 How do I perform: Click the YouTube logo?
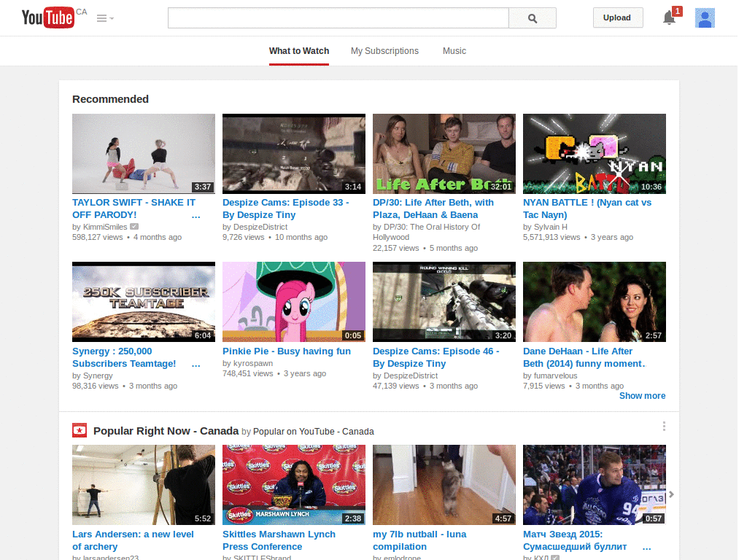pyautogui.click(x=47, y=17)
